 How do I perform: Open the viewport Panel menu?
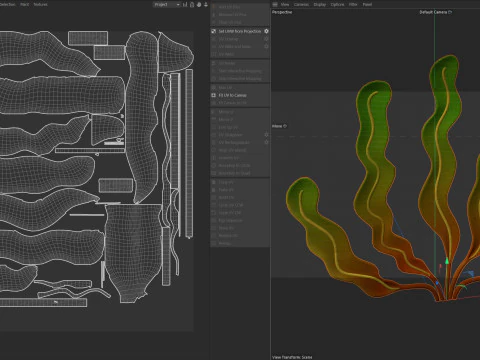tap(367, 4)
